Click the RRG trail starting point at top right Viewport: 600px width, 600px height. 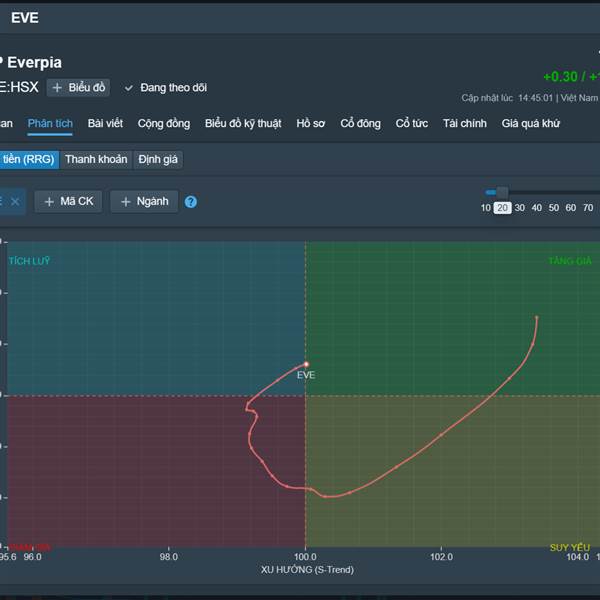coord(536,317)
